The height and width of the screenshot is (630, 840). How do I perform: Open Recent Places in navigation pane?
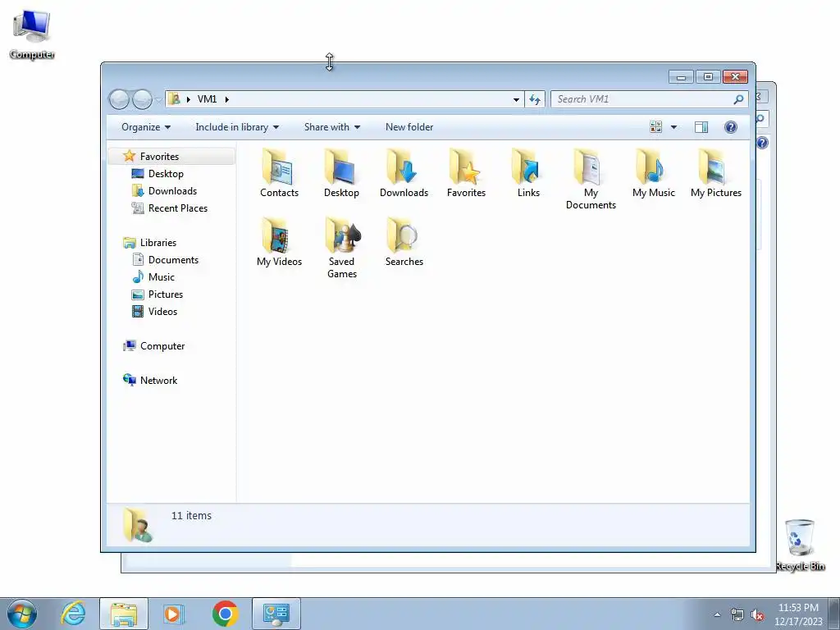(x=178, y=208)
